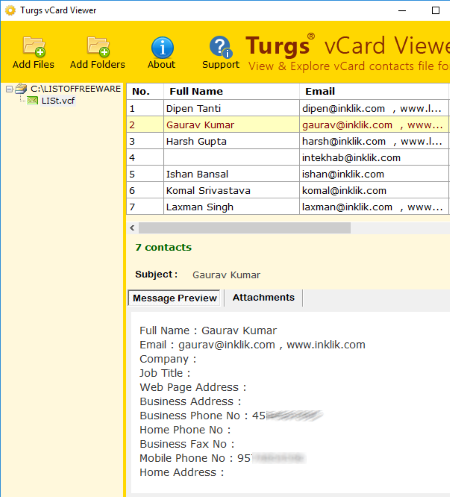Click the drive icon beside C:\LISTOFFREEWARE
Screen dimensions: 450x497
coord(21,89)
